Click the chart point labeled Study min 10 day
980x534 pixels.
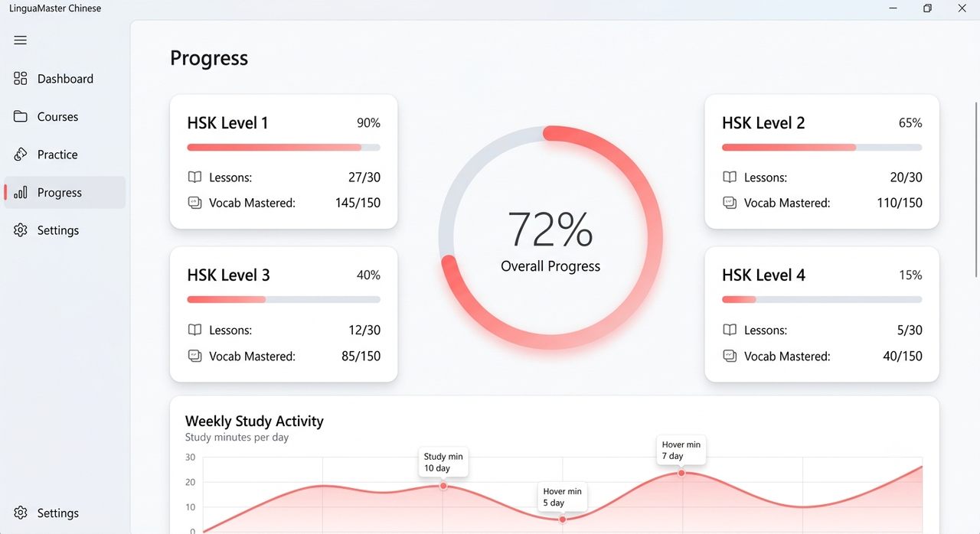point(443,486)
